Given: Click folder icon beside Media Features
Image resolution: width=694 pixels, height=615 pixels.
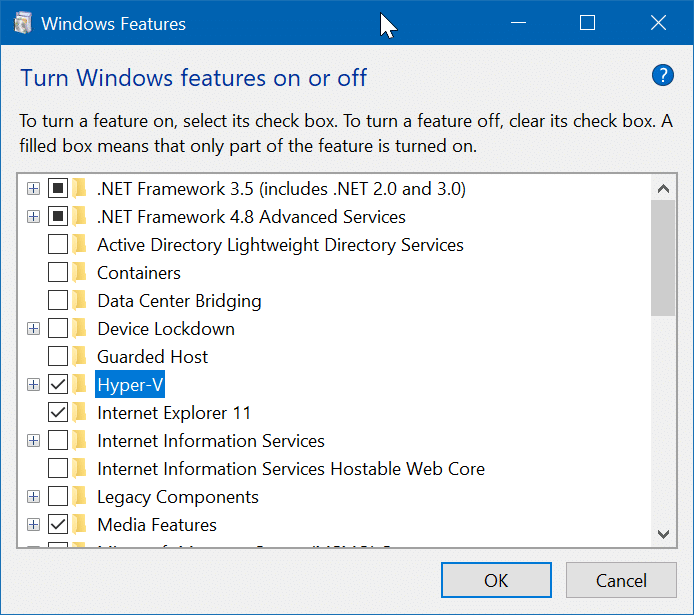Looking at the screenshot, I should click(80, 524).
